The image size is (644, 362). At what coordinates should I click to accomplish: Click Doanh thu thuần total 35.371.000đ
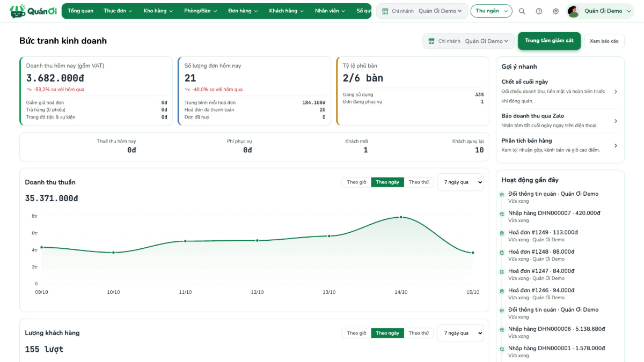(52, 198)
